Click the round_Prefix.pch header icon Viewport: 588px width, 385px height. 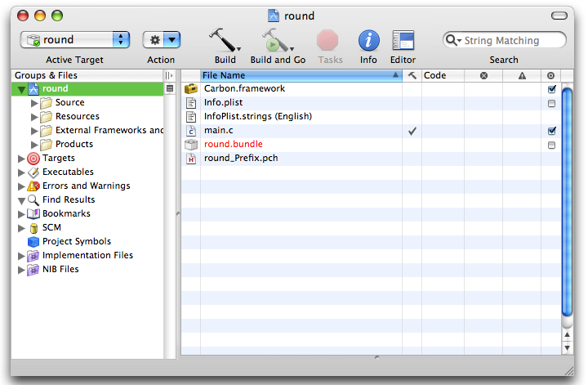(191, 159)
